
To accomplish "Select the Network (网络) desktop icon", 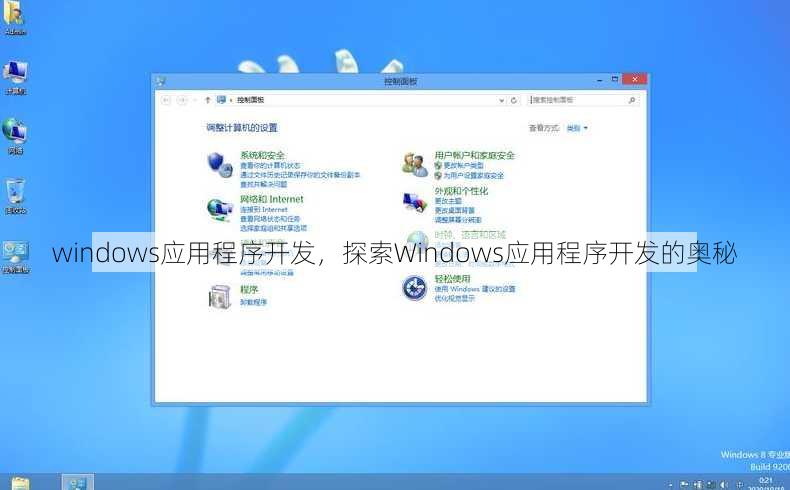I will tap(15, 130).
